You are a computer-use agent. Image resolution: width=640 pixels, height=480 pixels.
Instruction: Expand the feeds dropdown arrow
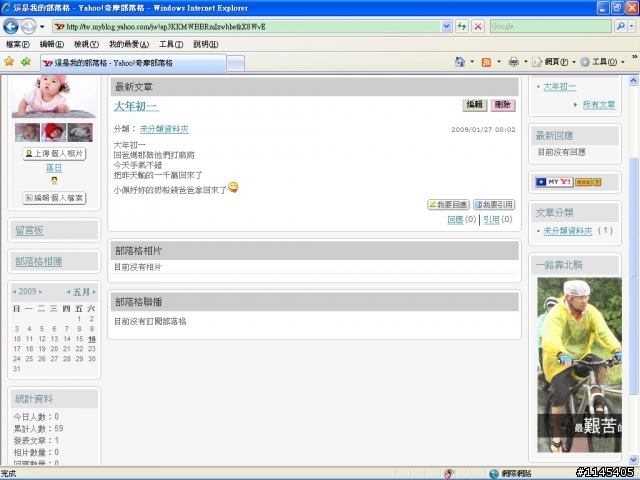click(x=499, y=62)
